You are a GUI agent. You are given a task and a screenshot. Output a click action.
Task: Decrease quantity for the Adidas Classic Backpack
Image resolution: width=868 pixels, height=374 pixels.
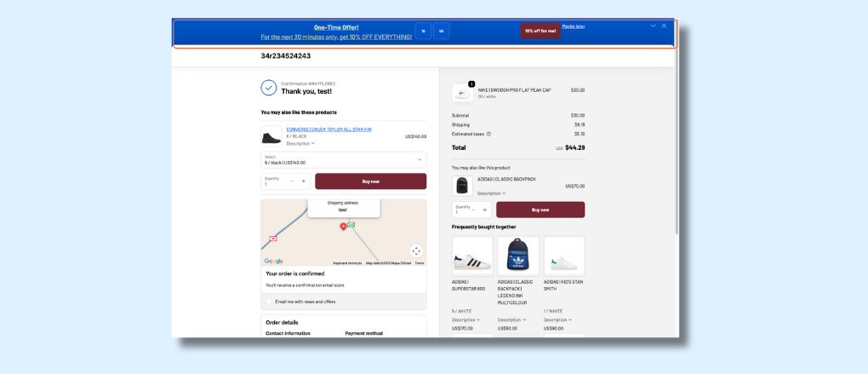coord(473,210)
